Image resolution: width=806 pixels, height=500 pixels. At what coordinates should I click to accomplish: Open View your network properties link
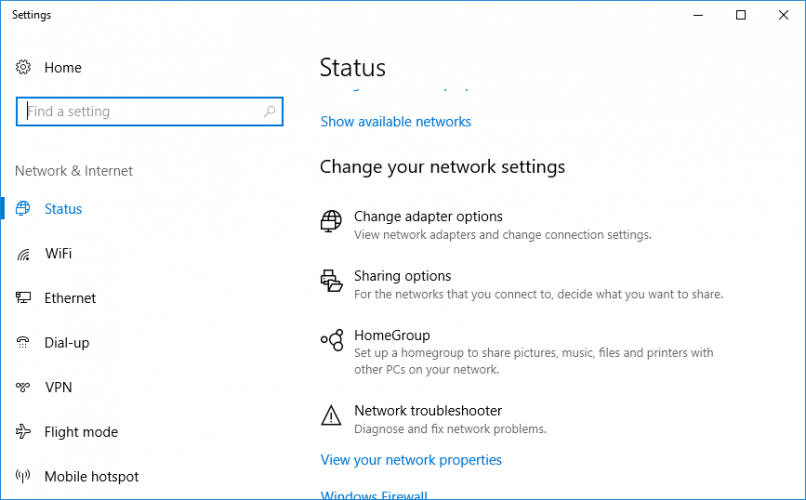click(x=411, y=460)
